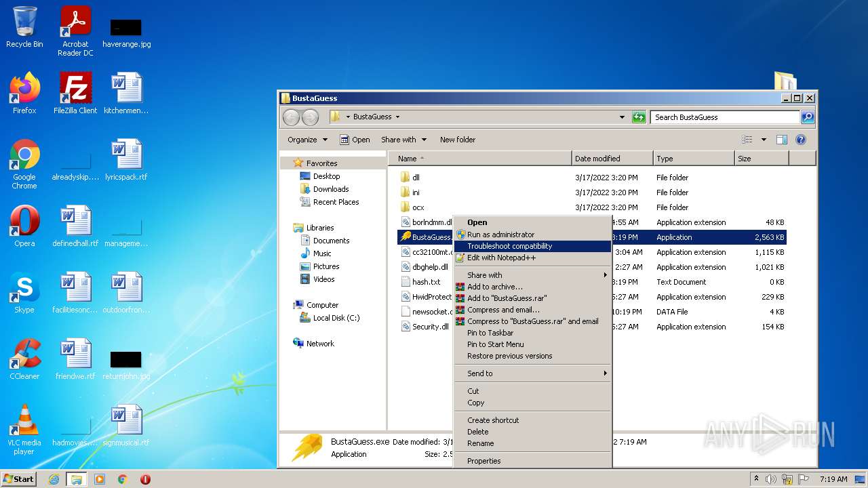Select Add to "BustaGuess.rar"
The width and height of the screenshot is (868, 488).
tap(532, 298)
